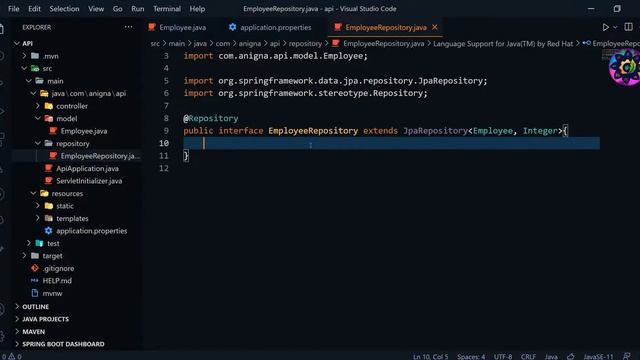Place the cursor on empty line 10

click(x=391, y=143)
